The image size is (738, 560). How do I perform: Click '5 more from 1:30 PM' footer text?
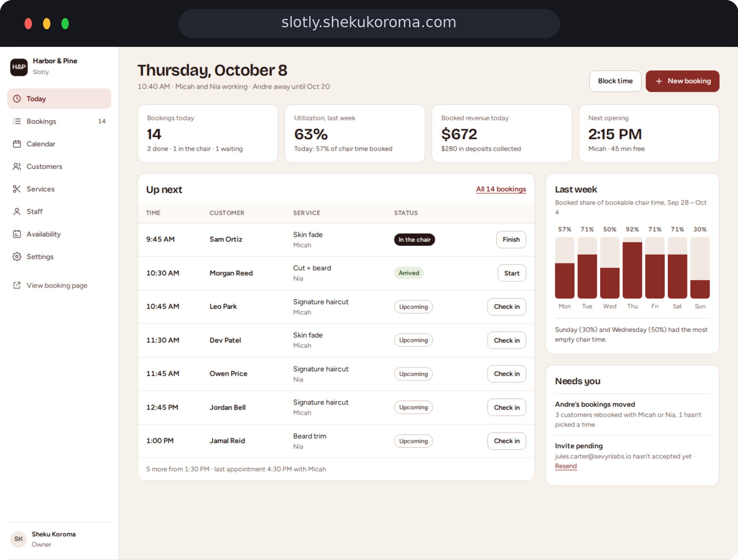[236, 469]
